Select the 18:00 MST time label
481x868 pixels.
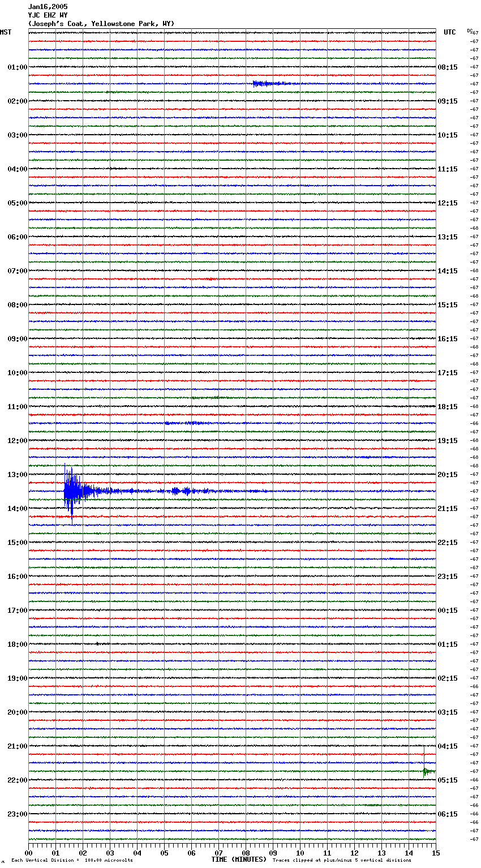pyautogui.click(x=18, y=644)
